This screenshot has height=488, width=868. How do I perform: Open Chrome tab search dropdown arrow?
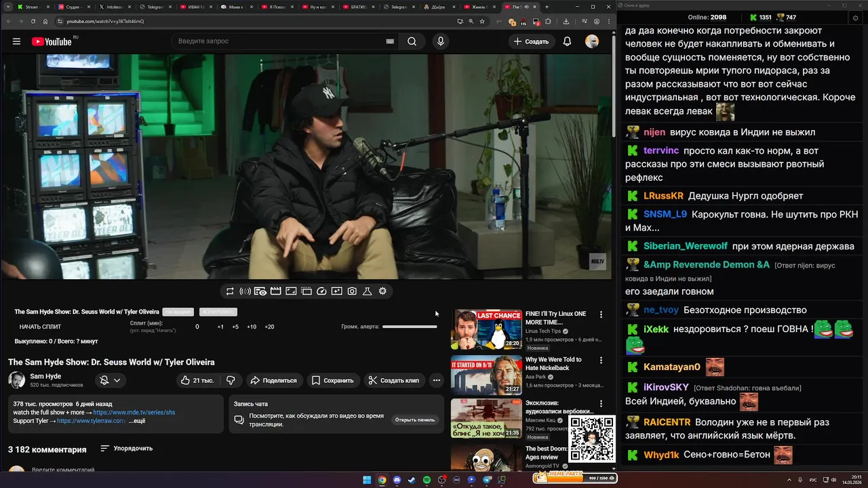click(x=7, y=7)
